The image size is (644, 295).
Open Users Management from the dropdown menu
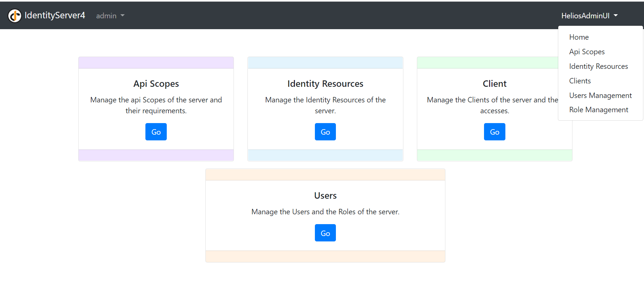(600, 96)
